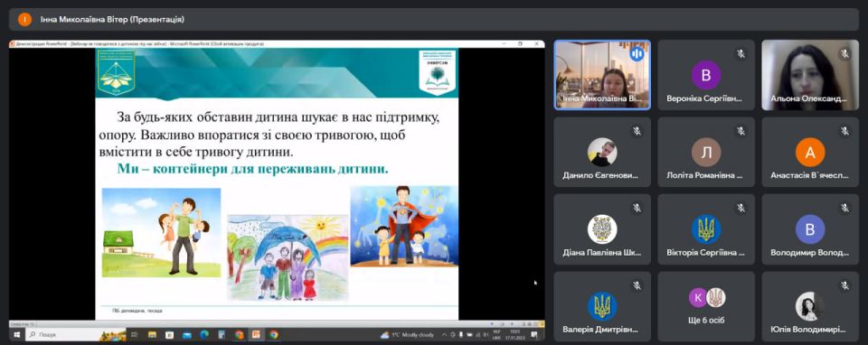The height and width of the screenshot is (345, 868).
Task: Click the audio indicator on Інна Миколаївна's tile
Action: (637, 53)
